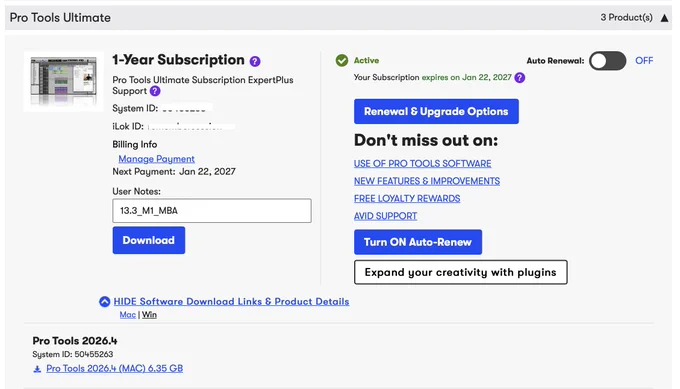Select the Win download tab
Image resolution: width=680 pixels, height=389 pixels.
point(149,315)
